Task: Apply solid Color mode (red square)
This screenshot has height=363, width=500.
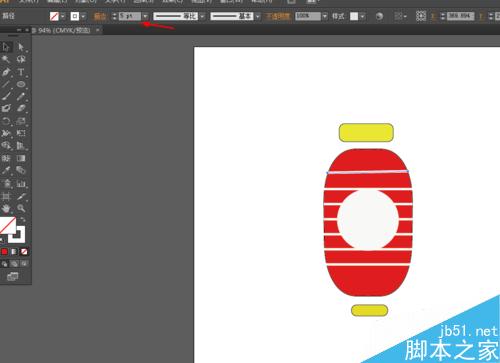Action: pyautogui.click(x=4, y=252)
